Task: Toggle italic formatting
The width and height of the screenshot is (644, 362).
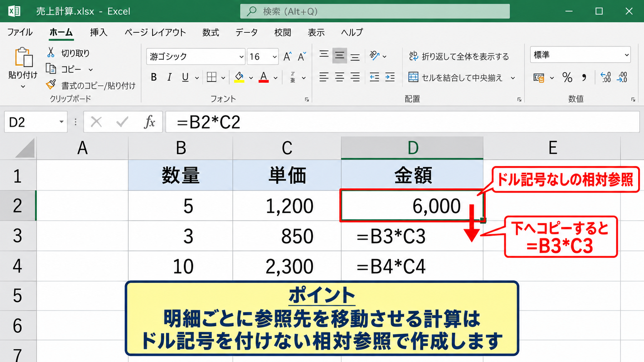Action: pyautogui.click(x=169, y=77)
